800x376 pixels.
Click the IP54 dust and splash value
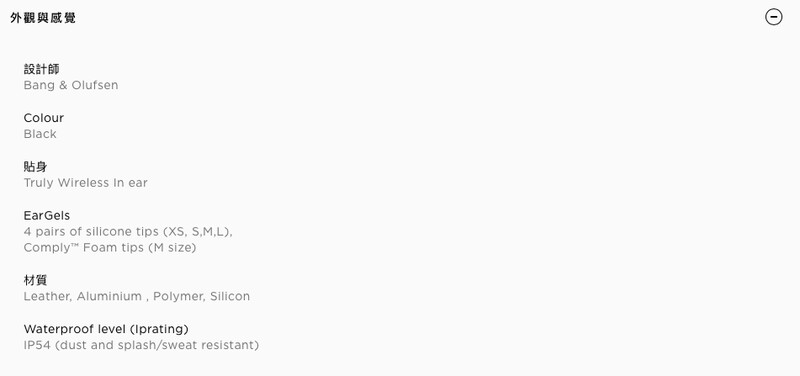141,345
